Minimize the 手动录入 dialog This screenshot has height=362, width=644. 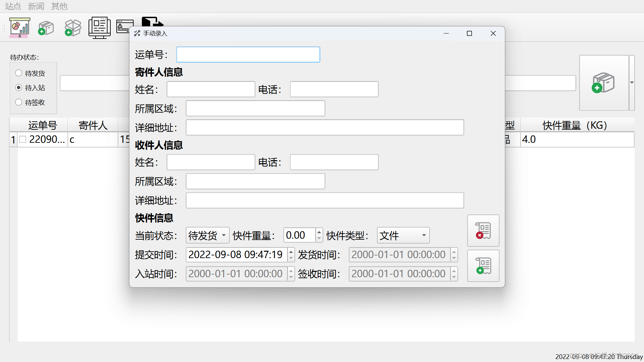446,33
